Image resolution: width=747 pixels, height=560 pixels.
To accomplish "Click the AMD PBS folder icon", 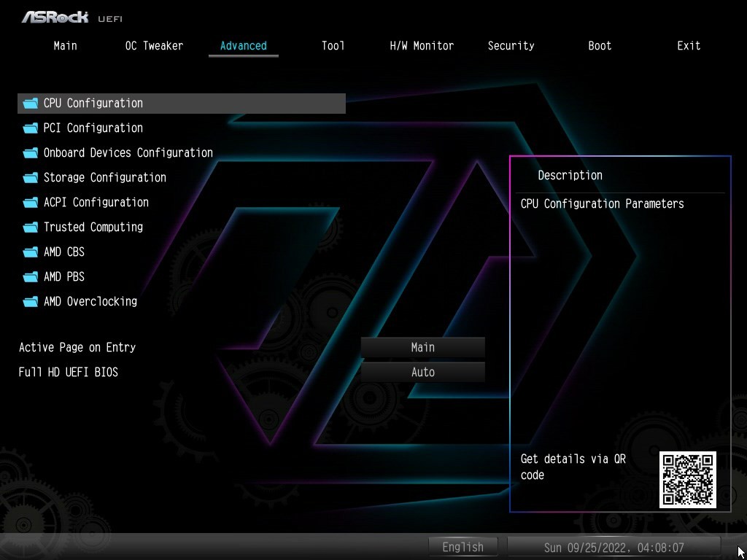I will pyautogui.click(x=31, y=276).
